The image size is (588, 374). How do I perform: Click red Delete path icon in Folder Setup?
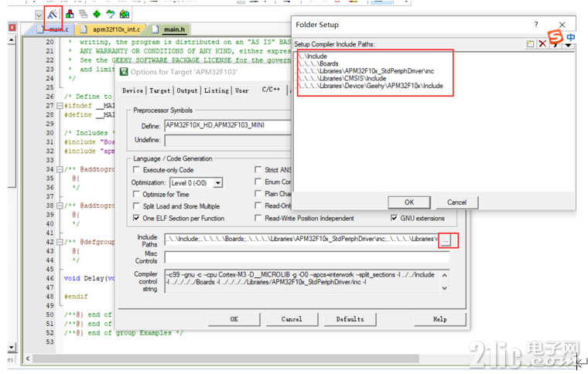point(542,44)
